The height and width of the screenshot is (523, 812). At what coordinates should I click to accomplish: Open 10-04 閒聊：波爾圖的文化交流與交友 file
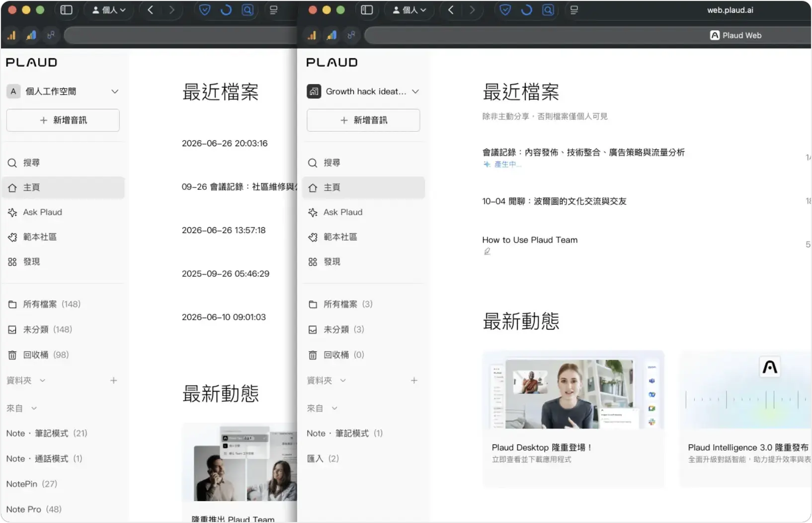(554, 201)
